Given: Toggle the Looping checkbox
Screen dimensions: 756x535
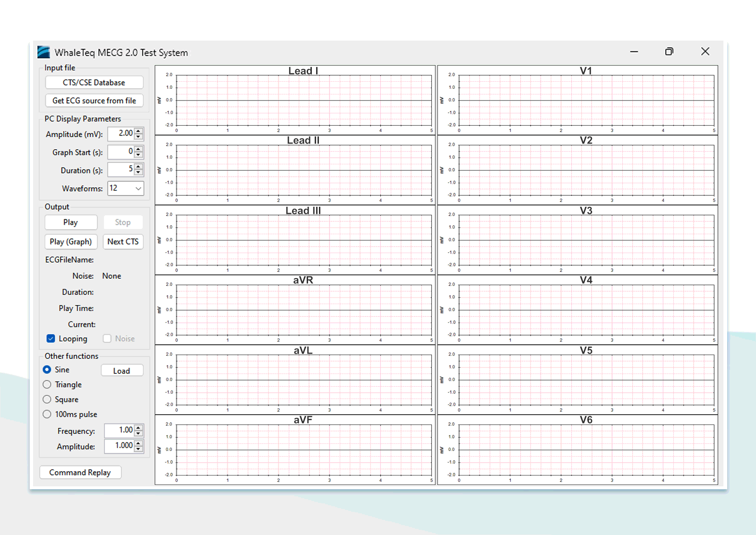Looking at the screenshot, I should point(51,339).
